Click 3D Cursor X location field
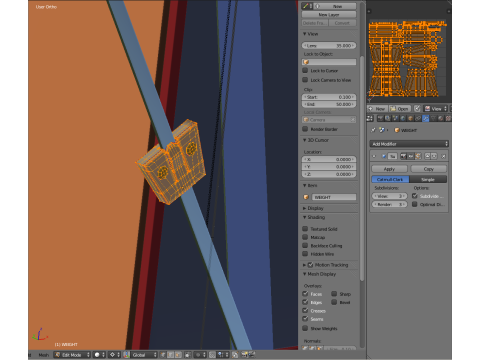Screen dimensions: 480x360 [329, 159]
